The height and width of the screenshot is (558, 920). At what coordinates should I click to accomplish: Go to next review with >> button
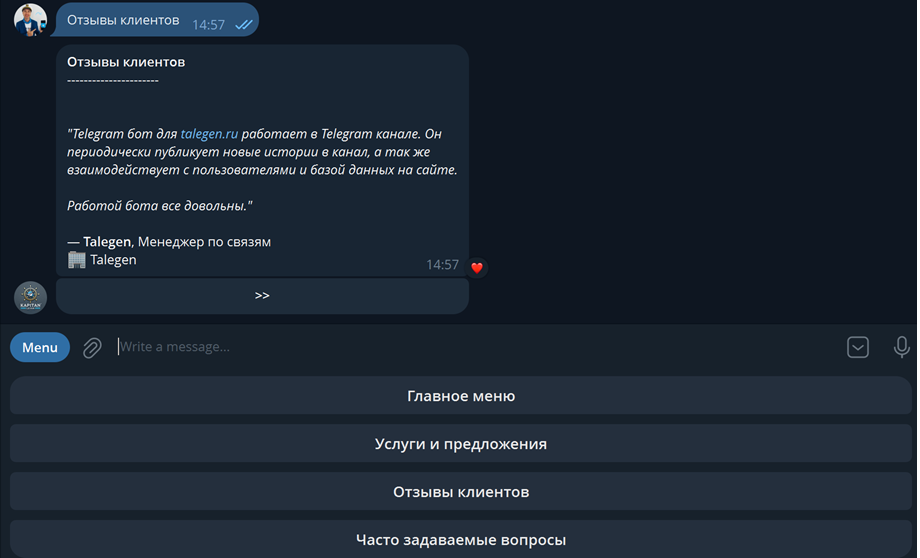262,296
